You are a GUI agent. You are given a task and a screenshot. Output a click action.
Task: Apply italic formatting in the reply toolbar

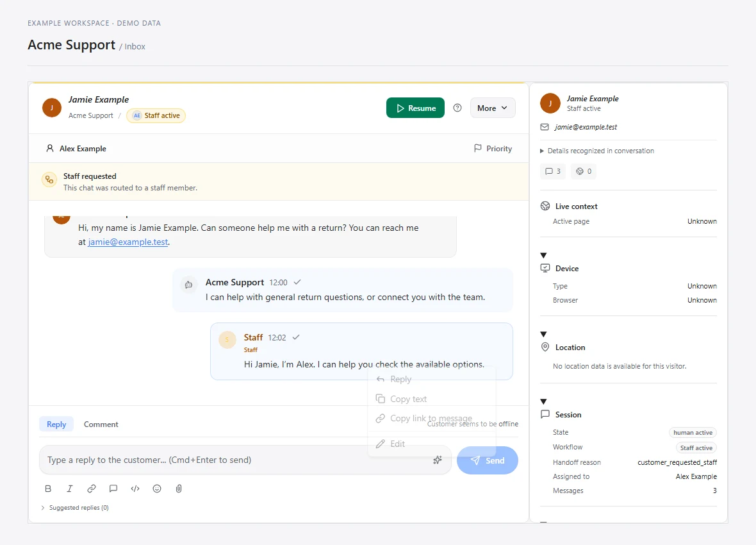pyautogui.click(x=69, y=489)
